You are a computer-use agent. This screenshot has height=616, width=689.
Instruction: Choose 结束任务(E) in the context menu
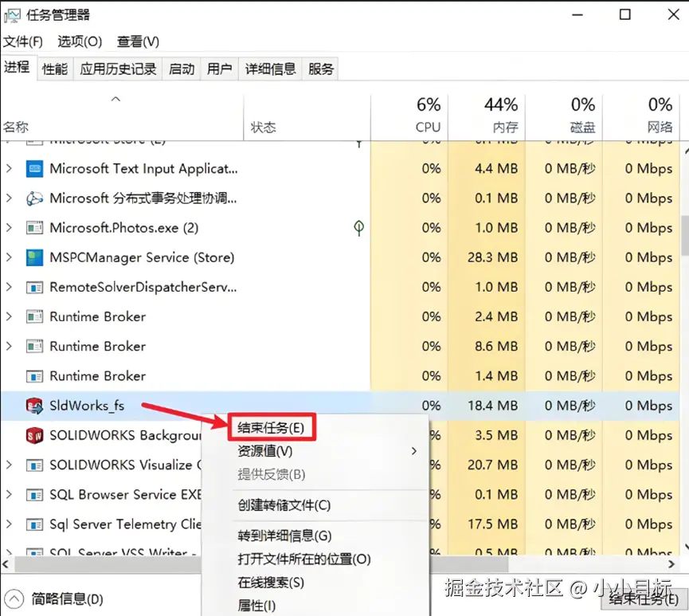click(271, 428)
